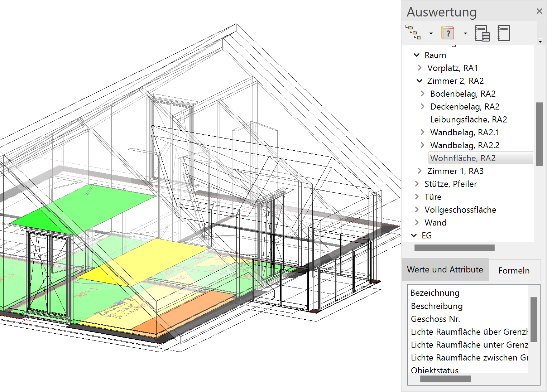Select the EG tree entry

click(x=427, y=236)
